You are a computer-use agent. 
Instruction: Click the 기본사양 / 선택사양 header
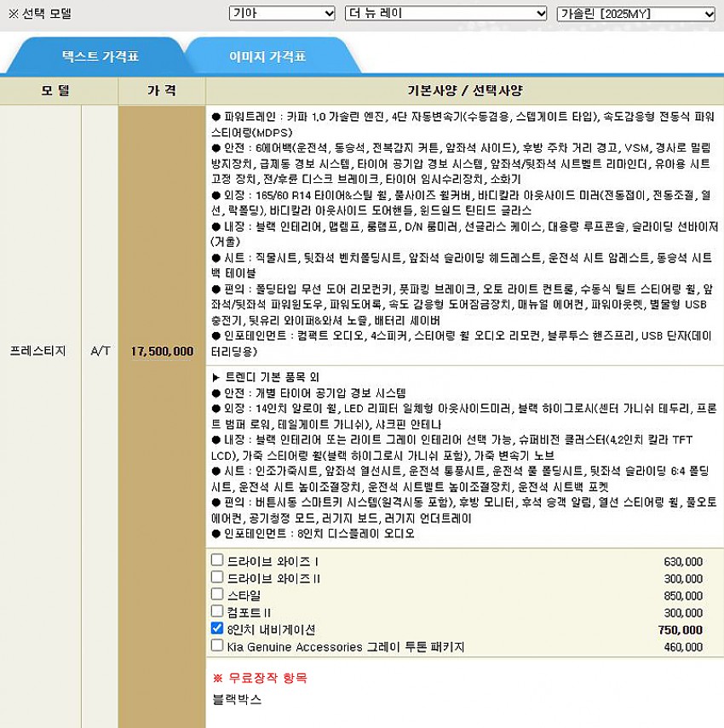point(464,90)
